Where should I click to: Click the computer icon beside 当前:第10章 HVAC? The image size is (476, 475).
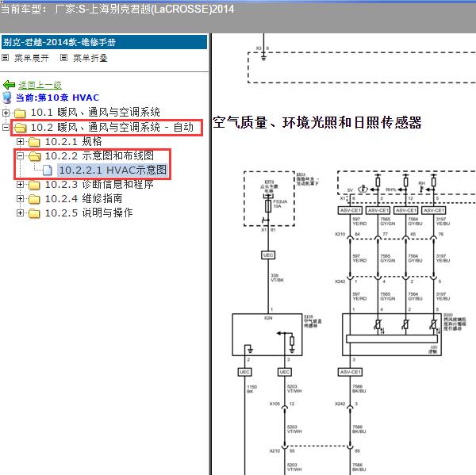(6, 98)
